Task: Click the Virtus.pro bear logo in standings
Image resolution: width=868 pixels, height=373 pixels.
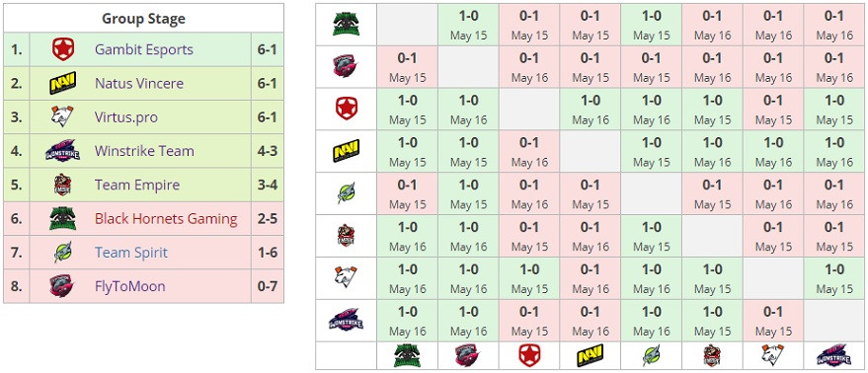Action: [x=62, y=116]
